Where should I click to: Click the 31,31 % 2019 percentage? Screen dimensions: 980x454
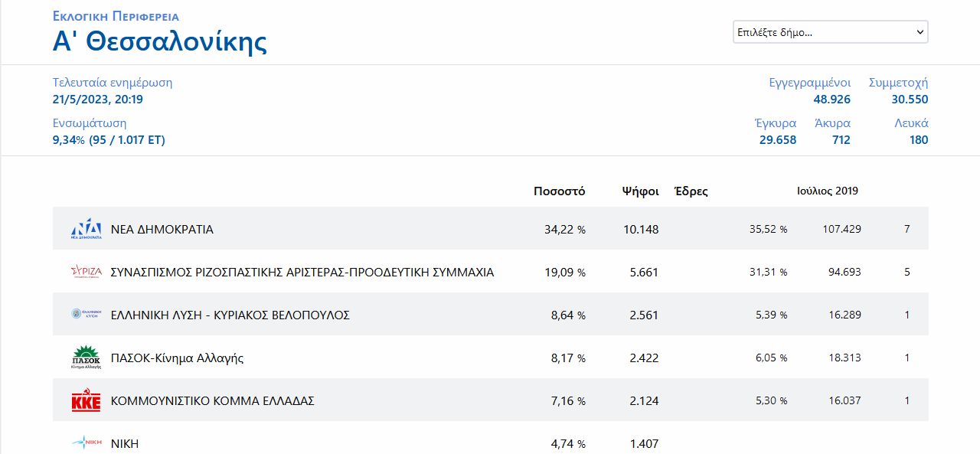[x=768, y=272]
